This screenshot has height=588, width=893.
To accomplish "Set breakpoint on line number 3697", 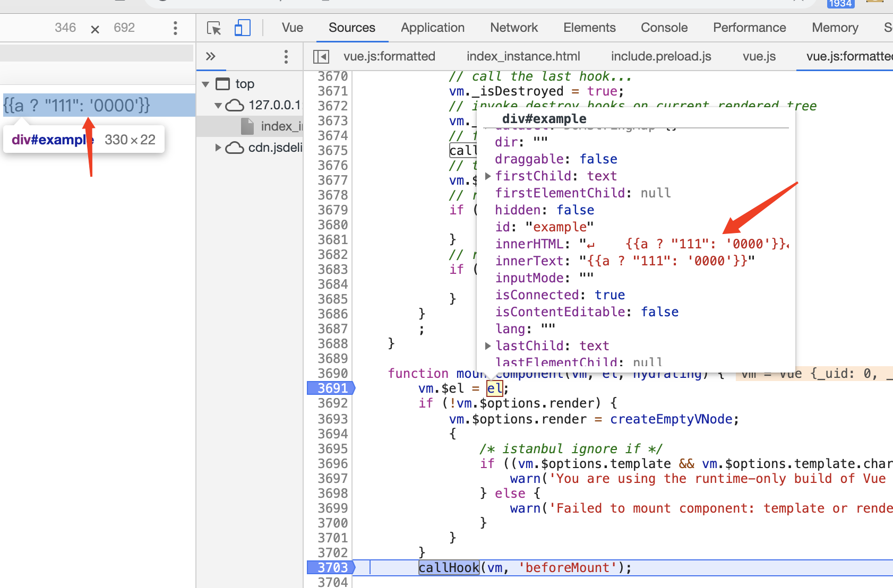I will (333, 479).
